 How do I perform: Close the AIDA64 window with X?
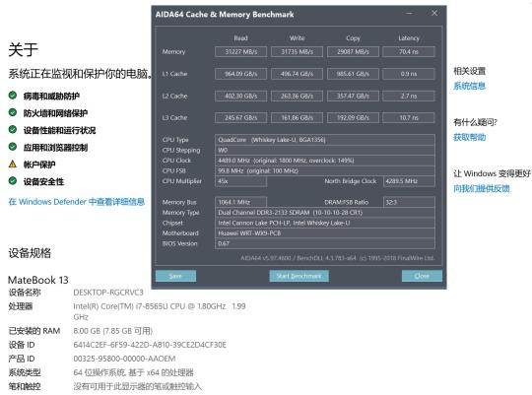tap(434, 13)
